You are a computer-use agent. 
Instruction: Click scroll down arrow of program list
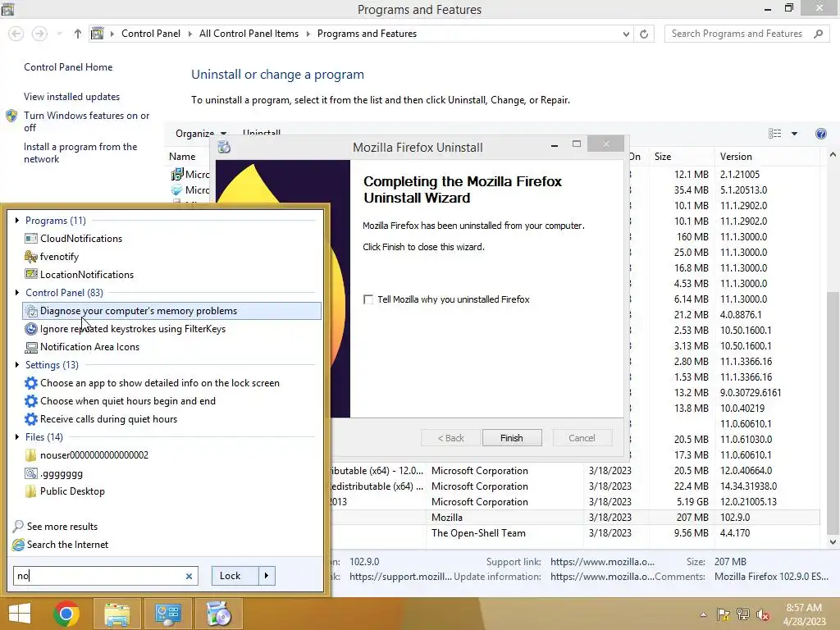833,542
